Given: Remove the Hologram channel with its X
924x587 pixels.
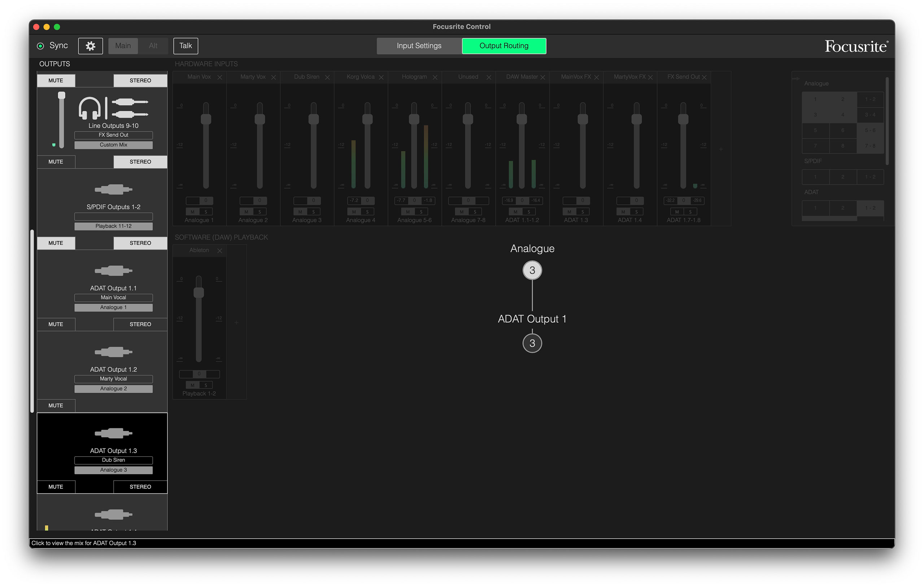Looking at the screenshot, I should coord(435,77).
